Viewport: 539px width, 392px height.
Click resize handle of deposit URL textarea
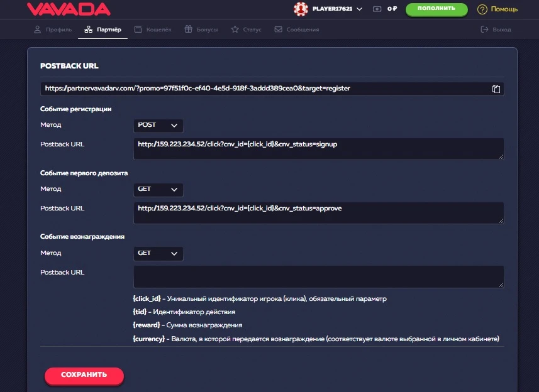click(501, 221)
